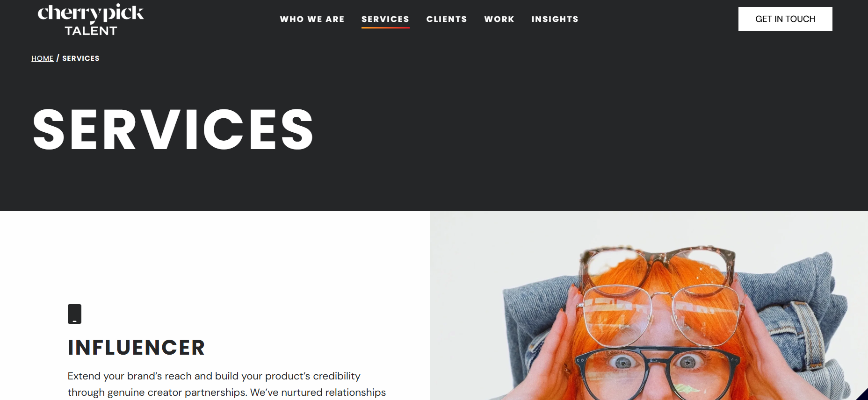Click the Services breadcrumb label
Viewport: 868px width, 400px height.
point(81,58)
